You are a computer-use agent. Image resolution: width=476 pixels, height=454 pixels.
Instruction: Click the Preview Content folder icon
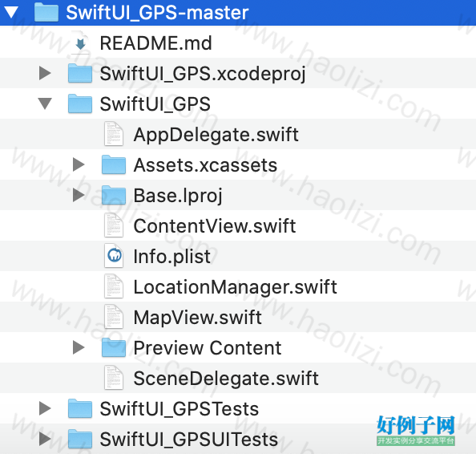114,347
